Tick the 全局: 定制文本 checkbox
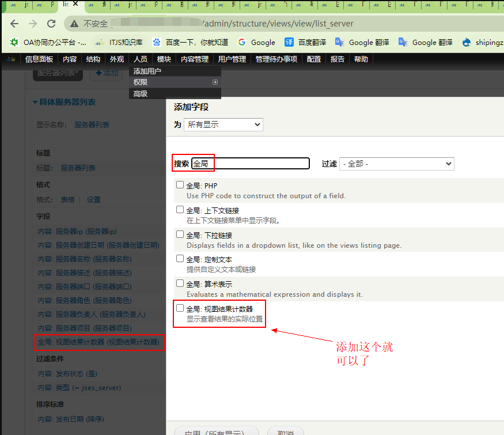This screenshot has height=435, width=504. coord(180,259)
